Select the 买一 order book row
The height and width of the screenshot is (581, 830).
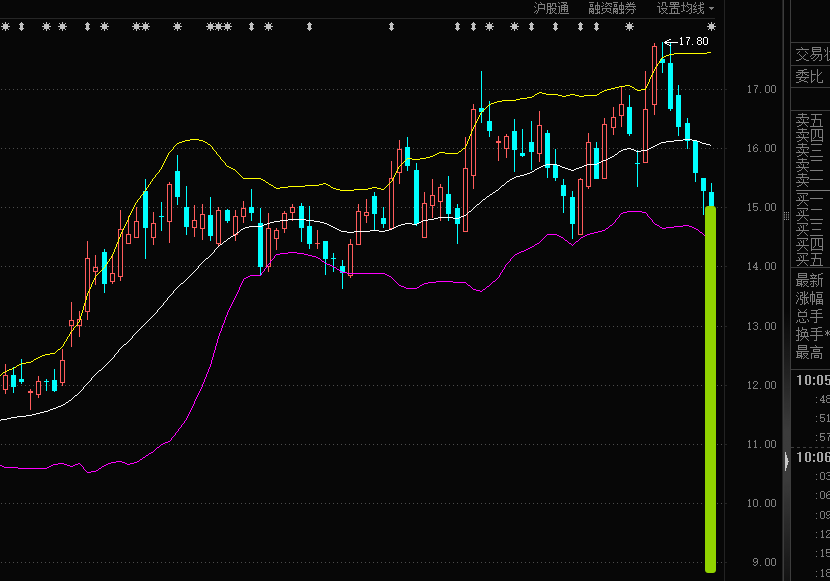(x=810, y=199)
